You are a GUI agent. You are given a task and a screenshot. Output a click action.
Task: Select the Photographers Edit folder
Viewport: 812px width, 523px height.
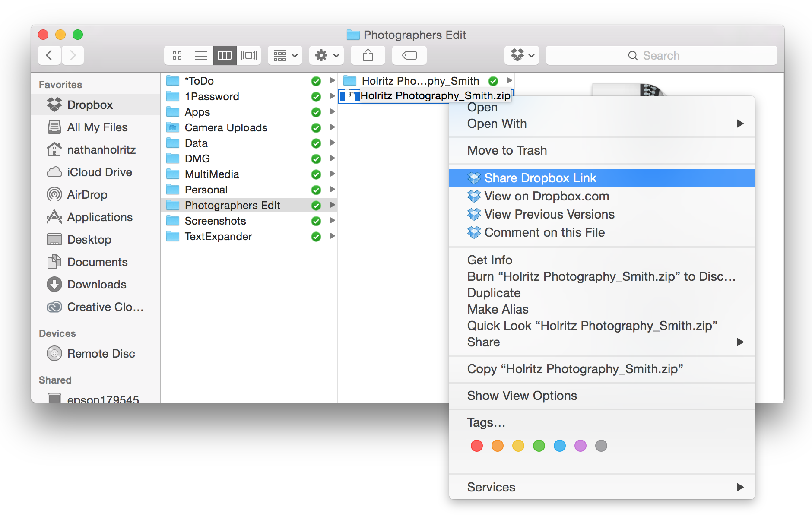(249, 205)
